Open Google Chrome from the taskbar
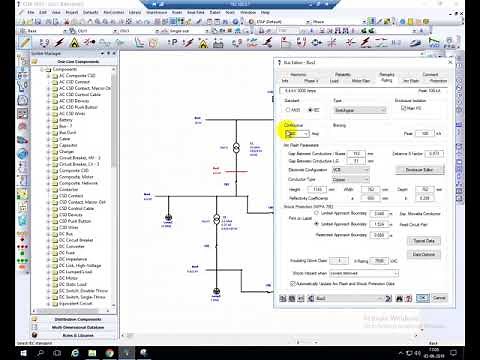 110,353
